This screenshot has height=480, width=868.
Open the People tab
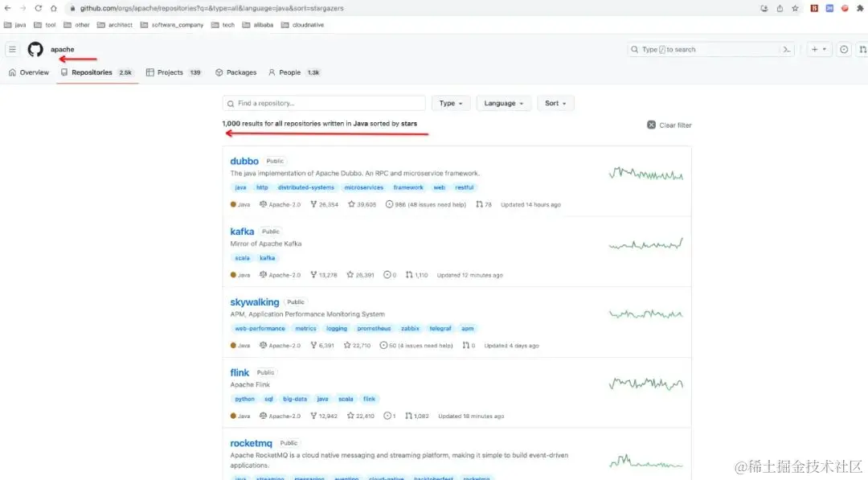pos(294,72)
